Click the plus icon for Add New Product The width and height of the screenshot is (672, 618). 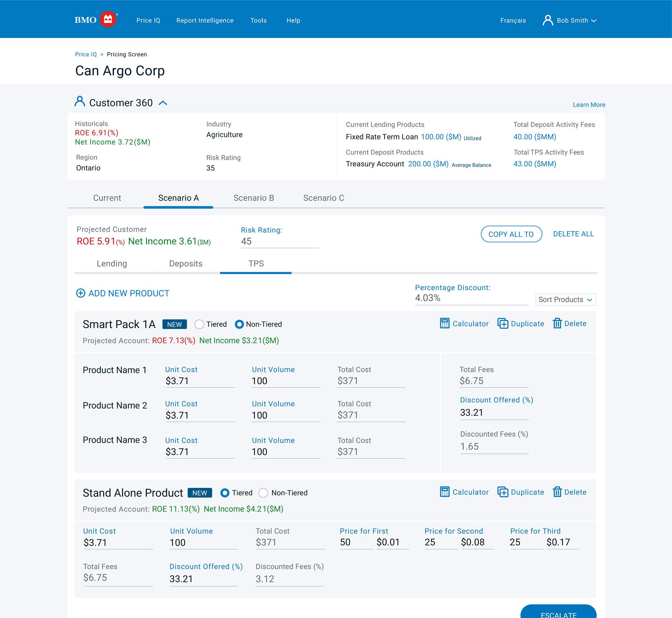click(x=81, y=293)
